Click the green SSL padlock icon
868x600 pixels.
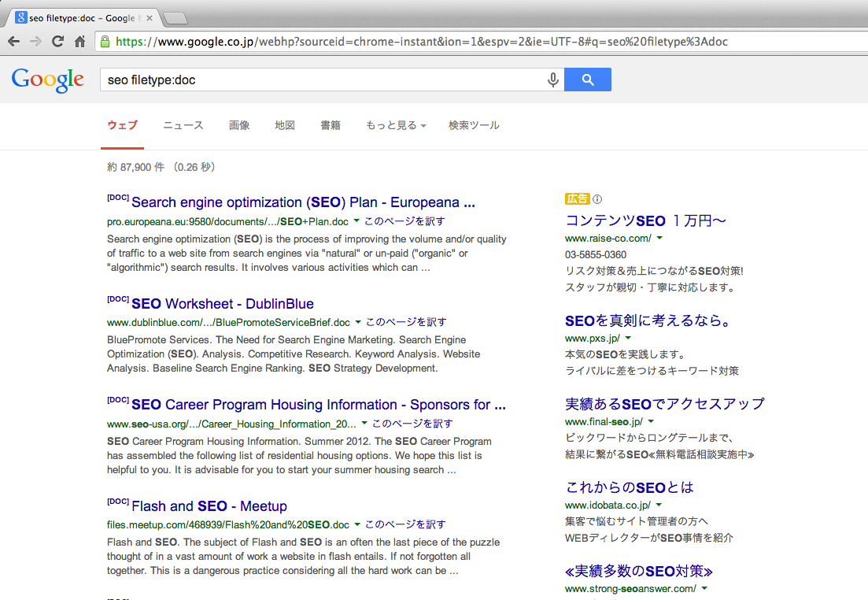click(x=105, y=42)
